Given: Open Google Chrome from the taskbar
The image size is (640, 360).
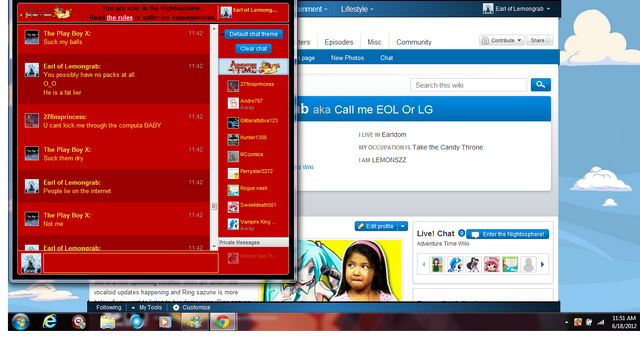Looking at the screenshot, I should point(222,322).
